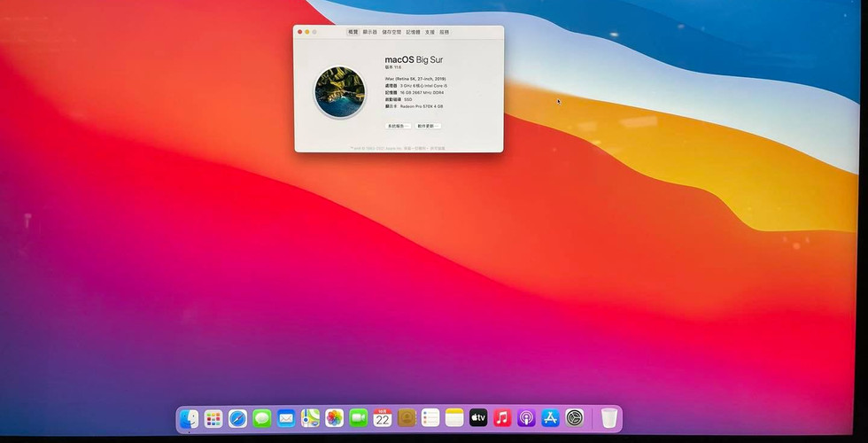Screen dimensions: 868x443
Task: Click the 軟體更新 software update button
Action: click(x=429, y=126)
